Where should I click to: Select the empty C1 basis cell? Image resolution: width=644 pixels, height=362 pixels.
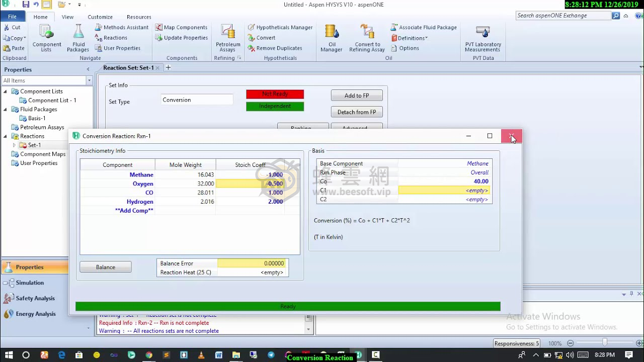(x=445, y=191)
